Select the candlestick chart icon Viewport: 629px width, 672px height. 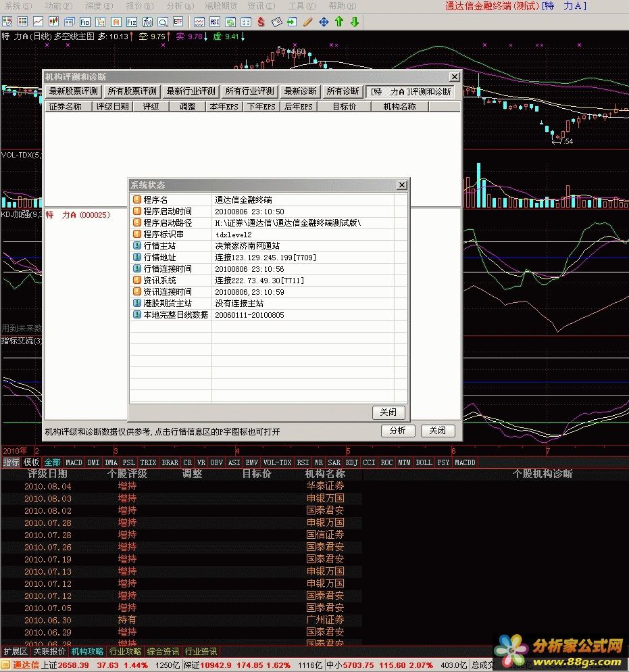pos(53,22)
